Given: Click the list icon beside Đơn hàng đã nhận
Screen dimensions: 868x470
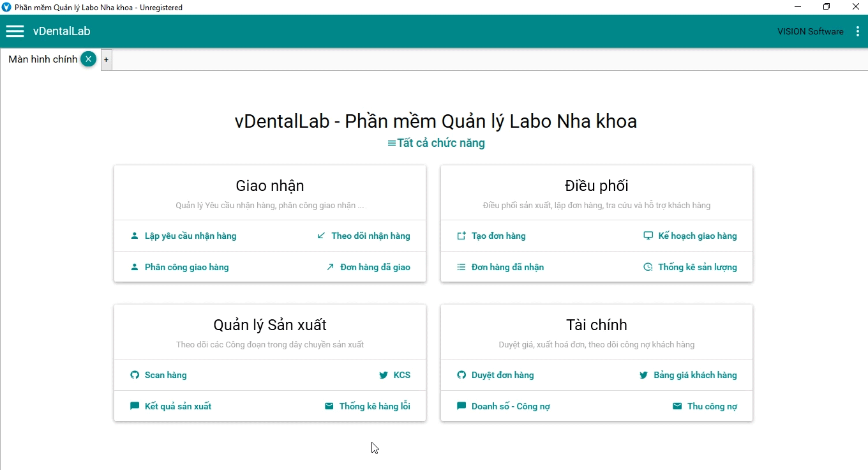Looking at the screenshot, I should (x=461, y=267).
